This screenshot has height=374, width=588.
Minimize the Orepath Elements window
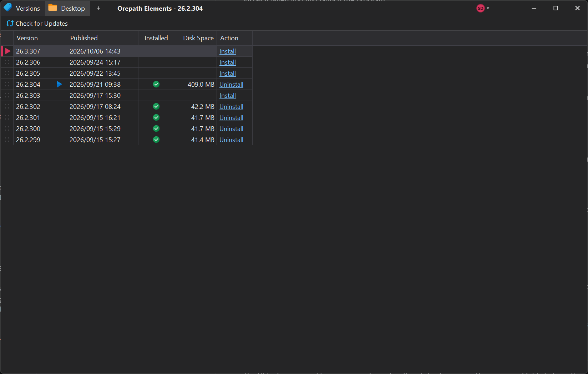[x=534, y=8]
